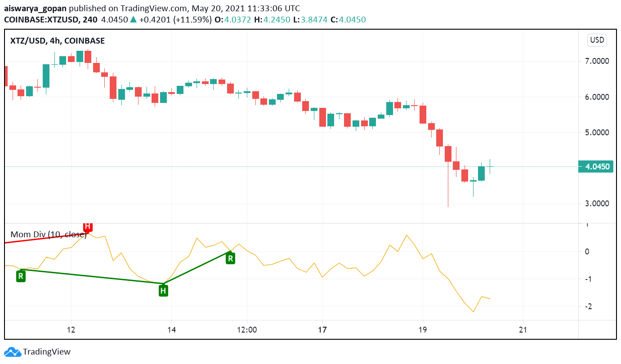This screenshot has height=364, width=621.
Task: Click the current price label 4.0450
Action: click(597, 167)
